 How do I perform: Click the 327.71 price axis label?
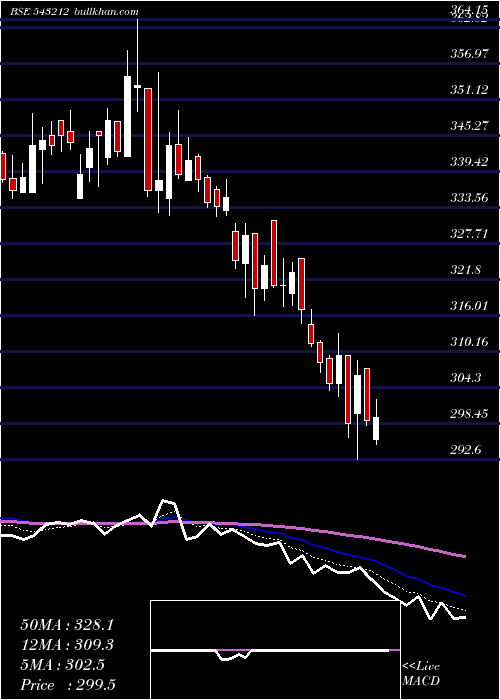tap(468, 233)
